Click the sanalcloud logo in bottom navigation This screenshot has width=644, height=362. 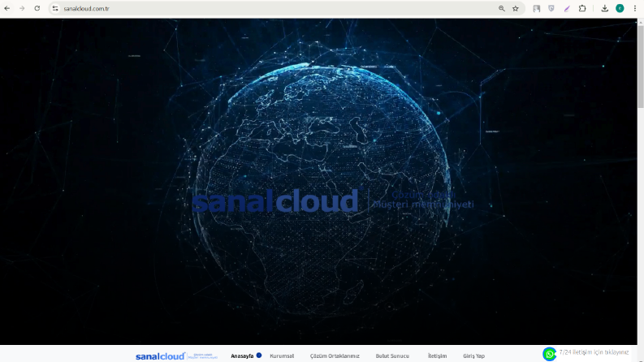[176, 356]
